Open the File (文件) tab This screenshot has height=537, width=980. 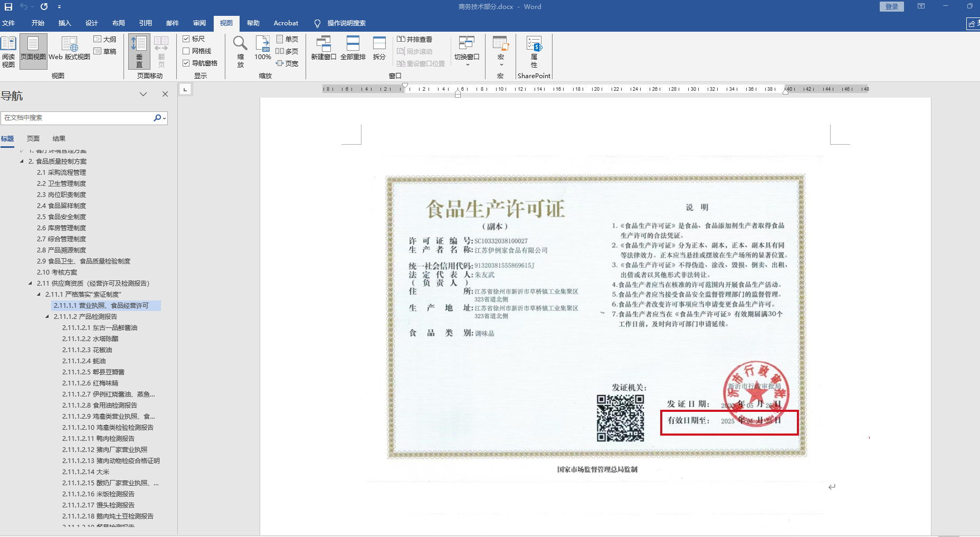[8, 23]
